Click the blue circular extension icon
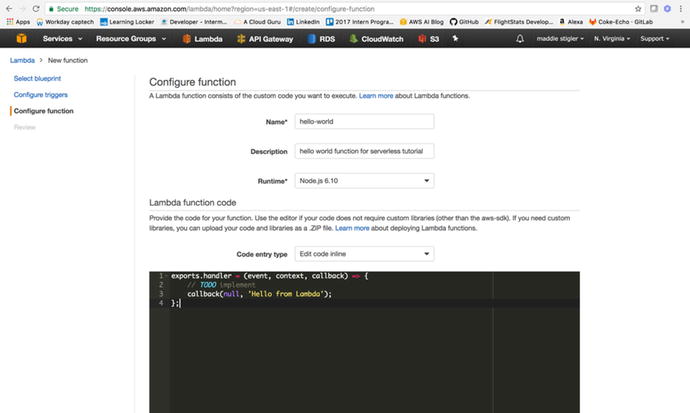Viewport: 690px width, 413px height. (668, 9)
